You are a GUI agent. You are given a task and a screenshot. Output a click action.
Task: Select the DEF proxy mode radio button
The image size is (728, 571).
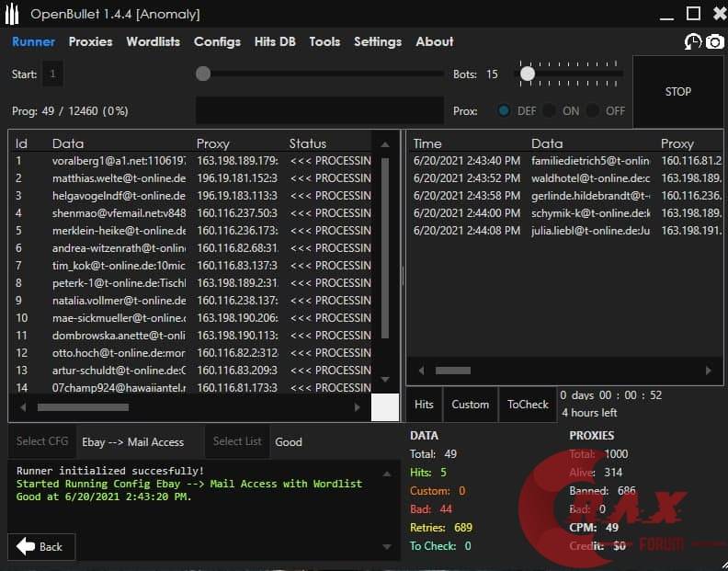pyautogui.click(x=504, y=110)
